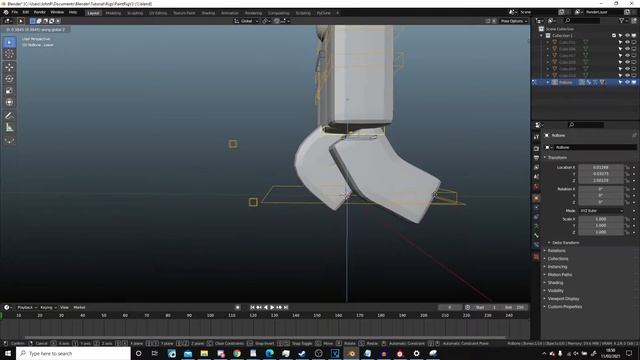Toggle the lock beside Location X
This screenshot has width=640, height=360.
[x=627, y=167]
